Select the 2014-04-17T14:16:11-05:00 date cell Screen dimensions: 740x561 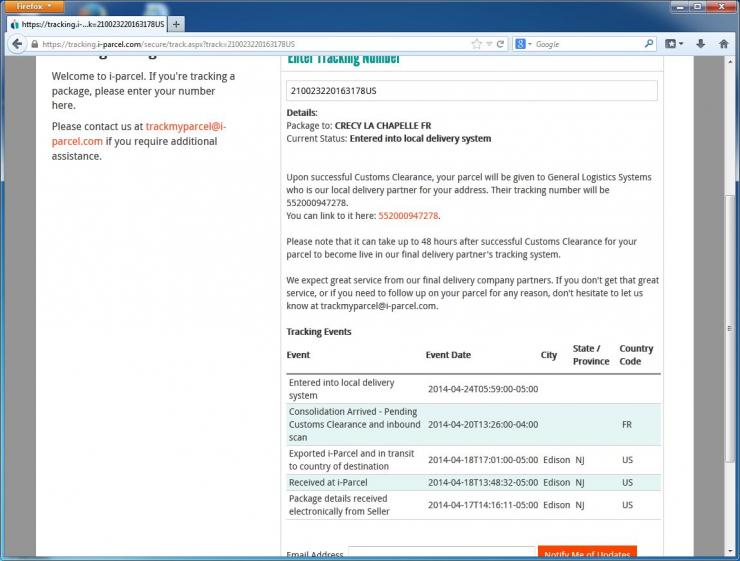click(x=483, y=505)
